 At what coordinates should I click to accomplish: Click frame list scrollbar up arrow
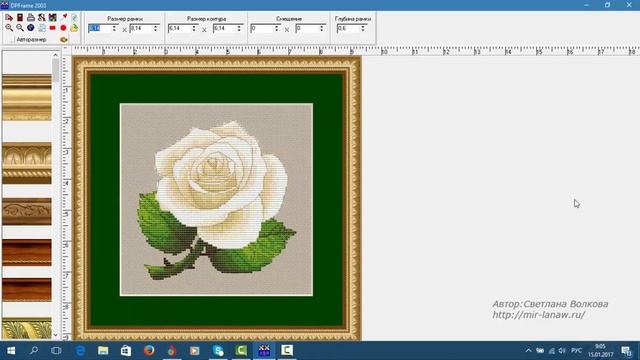56,54
